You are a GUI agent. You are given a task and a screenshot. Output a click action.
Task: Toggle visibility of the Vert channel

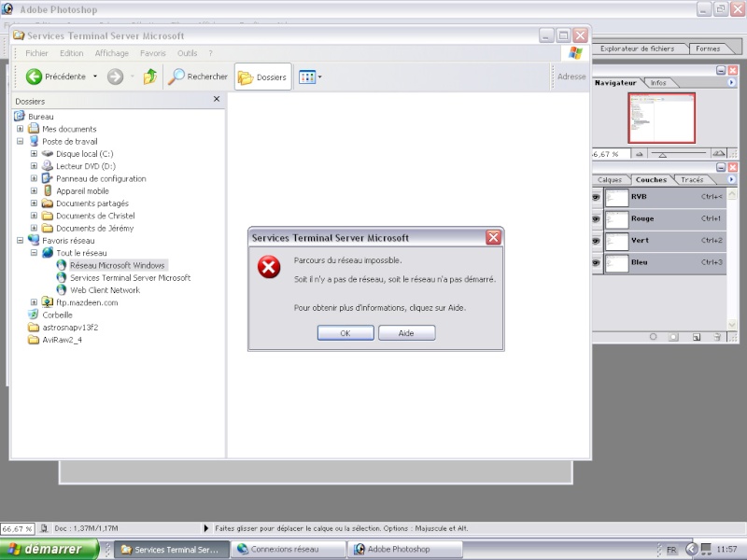pyautogui.click(x=596, y=241)
